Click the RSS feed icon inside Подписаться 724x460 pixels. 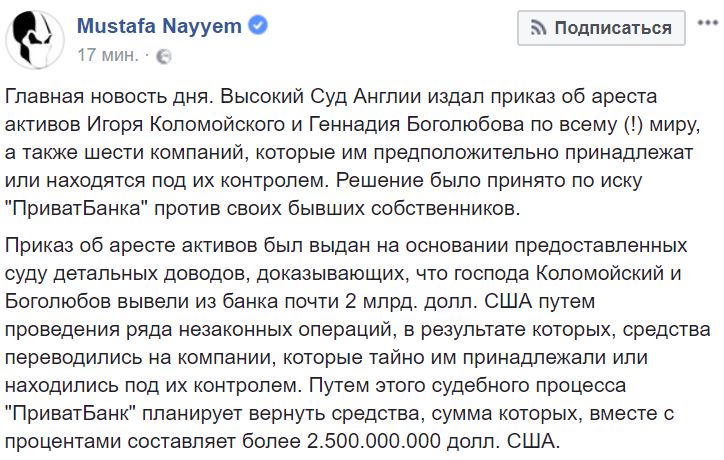click(539, 28)
